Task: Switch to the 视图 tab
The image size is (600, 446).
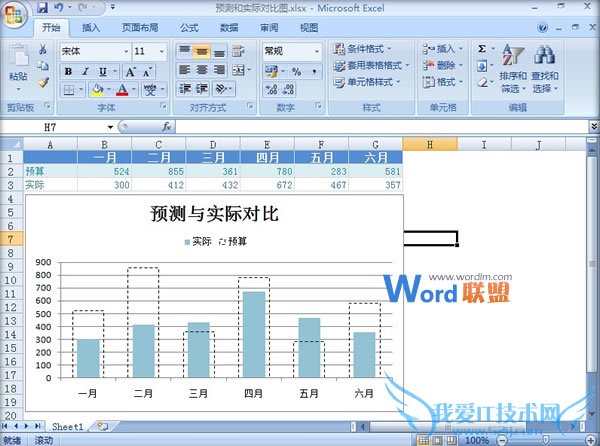Action: tap(309, 28)
